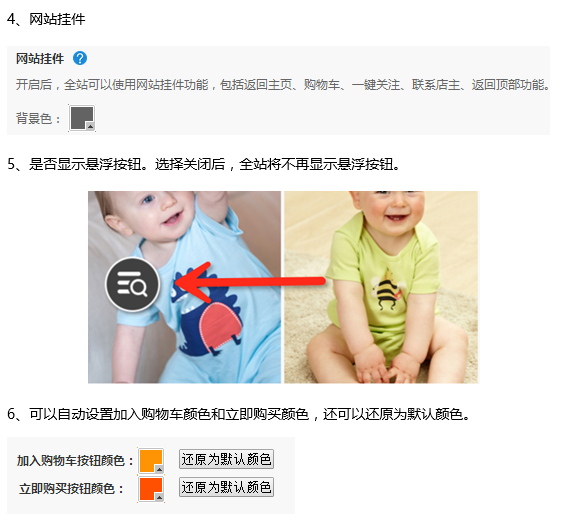Screen dimensions: 563x531
Task: Expand the buy-now color swatch dropdown arrow
Action: (159, 497)
